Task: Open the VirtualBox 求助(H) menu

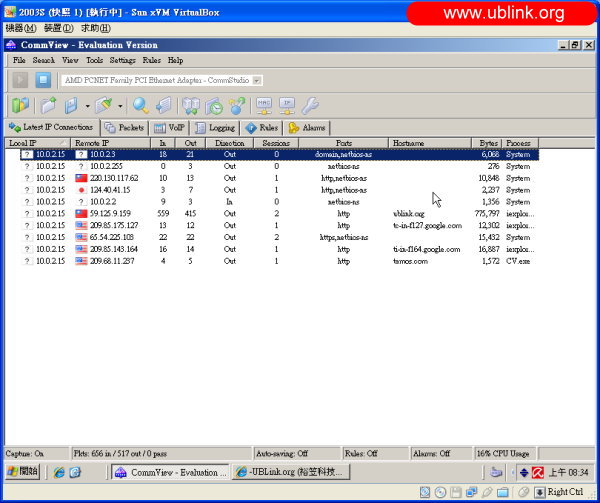Action: pyautogui.click(x=96, y=28)
